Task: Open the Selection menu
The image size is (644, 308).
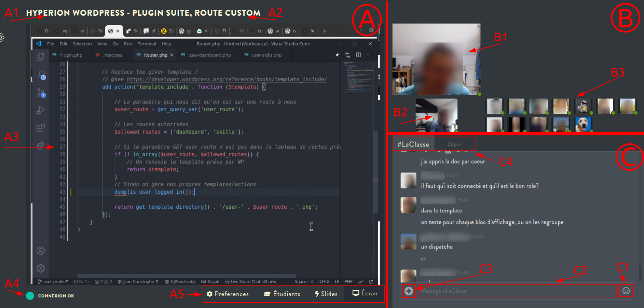Action: click(x=82, y=44)
